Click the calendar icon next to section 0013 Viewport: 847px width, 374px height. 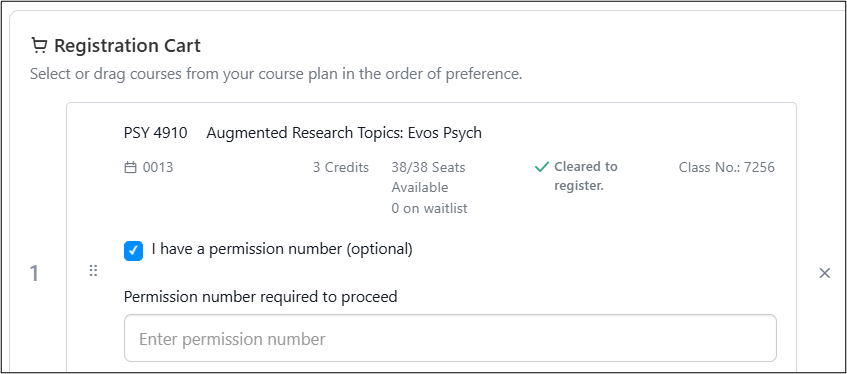pyautogui.click(x=130, y=168)
